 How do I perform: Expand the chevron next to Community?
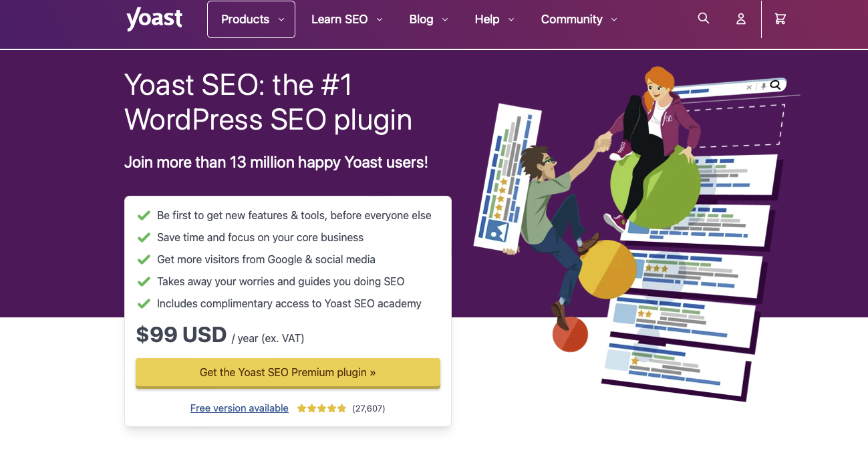(614, 20)
